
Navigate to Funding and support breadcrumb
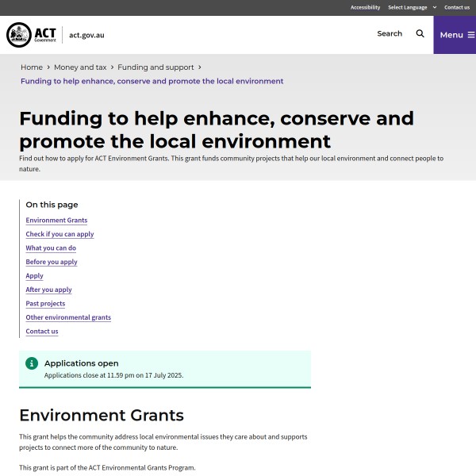point(155,67)
